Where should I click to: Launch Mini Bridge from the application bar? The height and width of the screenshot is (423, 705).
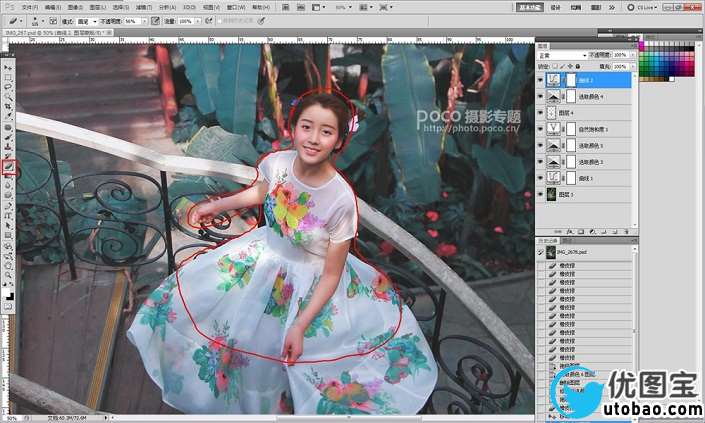[x=301, y=8]
